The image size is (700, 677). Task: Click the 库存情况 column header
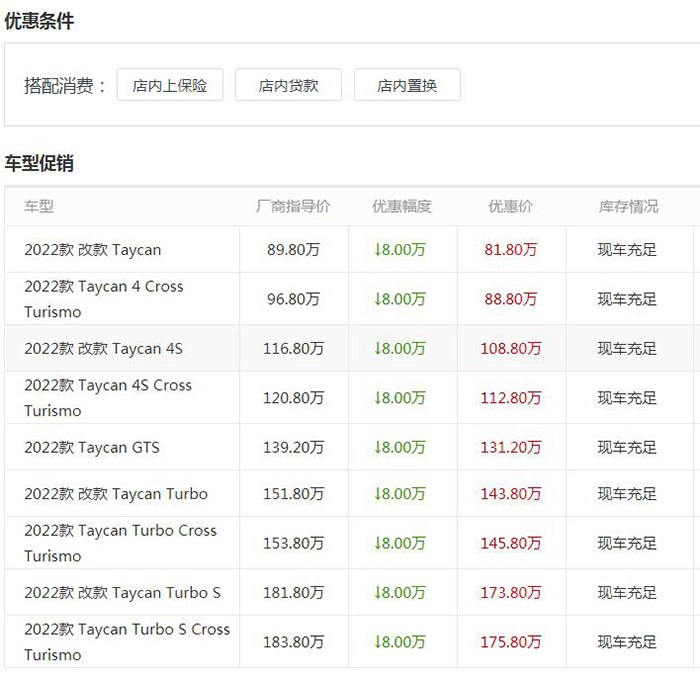point(628,206)
